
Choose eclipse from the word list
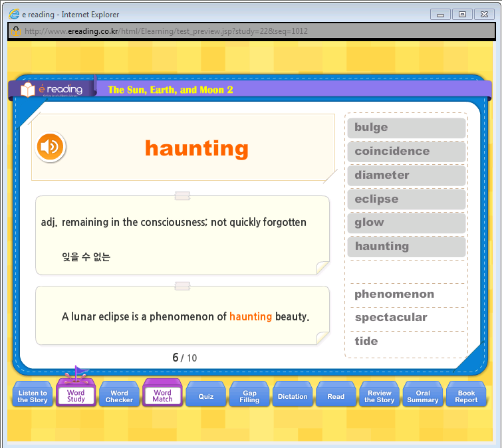tap(406, 199)
